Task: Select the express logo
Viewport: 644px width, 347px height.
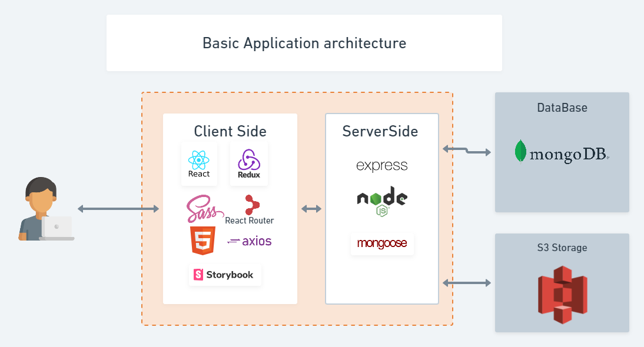Action: 382,165
